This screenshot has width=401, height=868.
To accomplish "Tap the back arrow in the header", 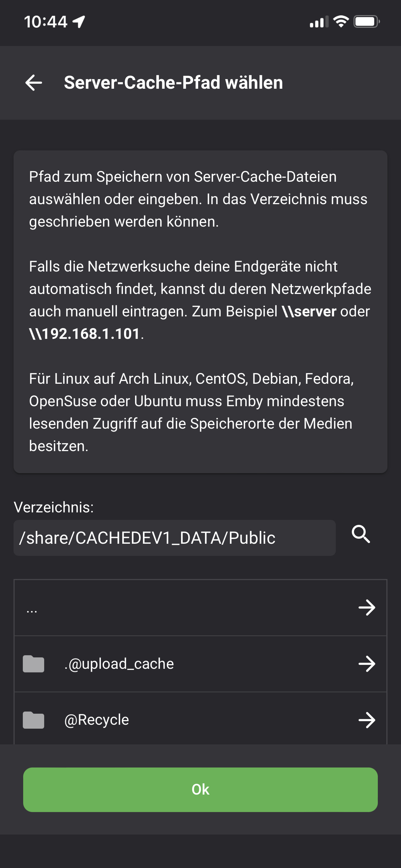I will (x=34, y=83).
